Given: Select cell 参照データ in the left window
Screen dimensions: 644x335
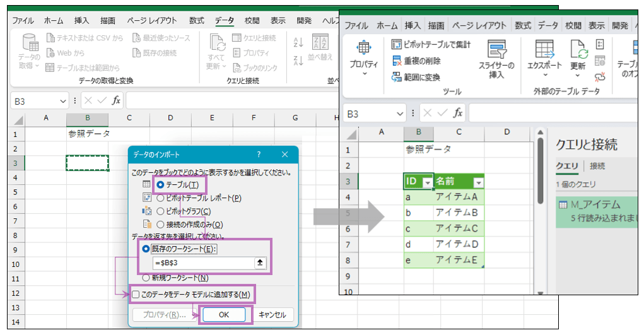Looking at the screenshot, I should 88,134.
